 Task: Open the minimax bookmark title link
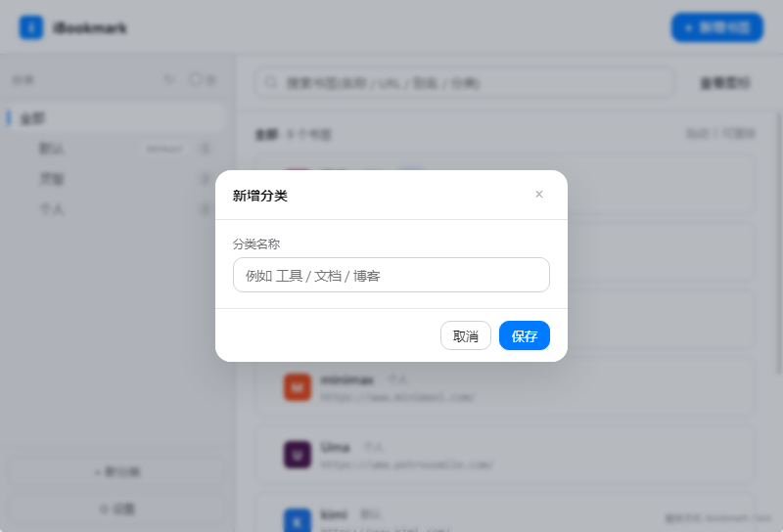347,380
